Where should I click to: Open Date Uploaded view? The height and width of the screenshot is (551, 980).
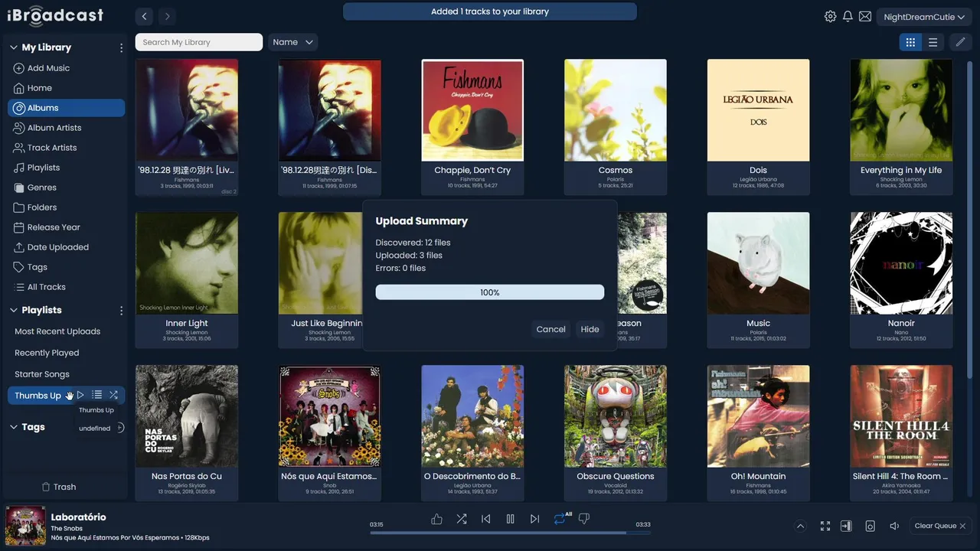[x=58, y=247]
